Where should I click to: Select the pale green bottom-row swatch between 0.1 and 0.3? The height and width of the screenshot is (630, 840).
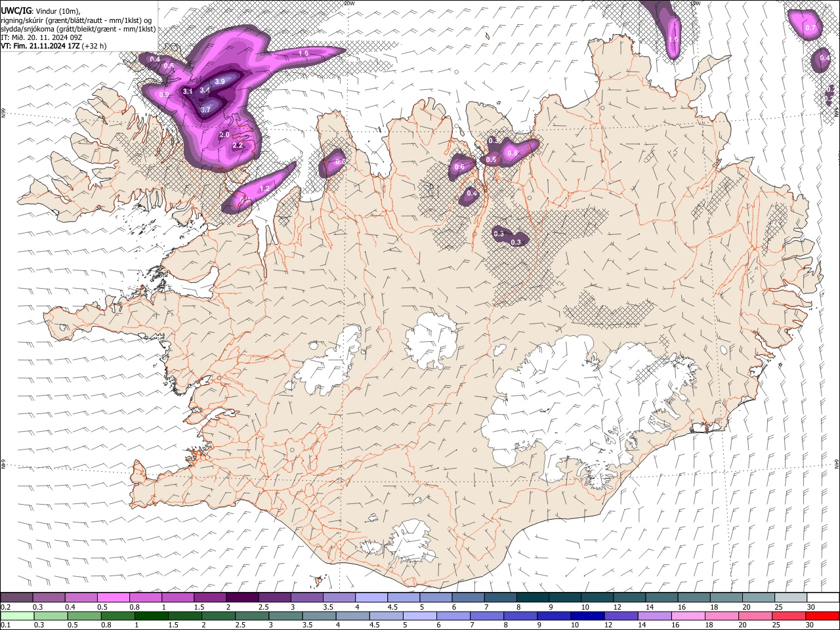pyautogui.click(x=16, y=616)
